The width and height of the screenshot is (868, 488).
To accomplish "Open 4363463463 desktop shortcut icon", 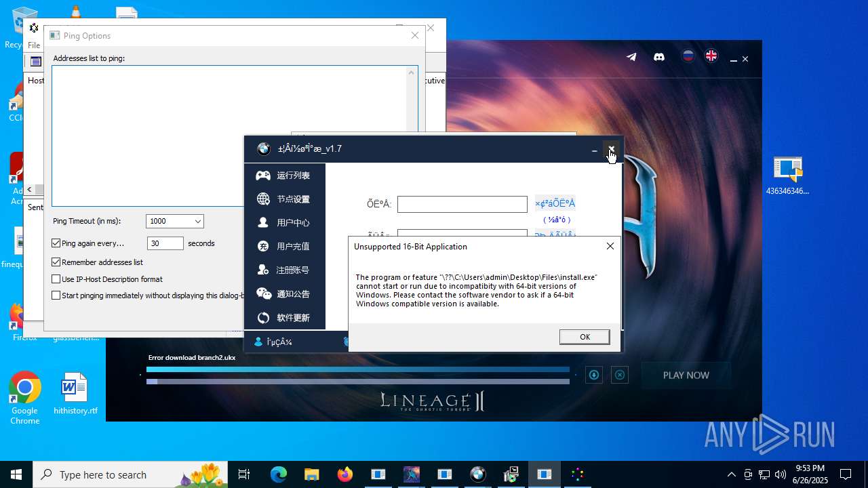I will [x=787, y=176].
